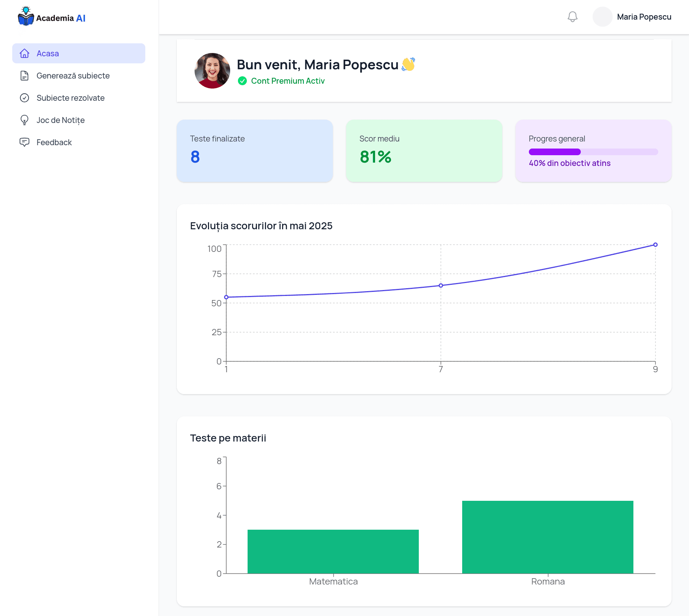Click Maria Popescu username in header

[x=644, y=17]
